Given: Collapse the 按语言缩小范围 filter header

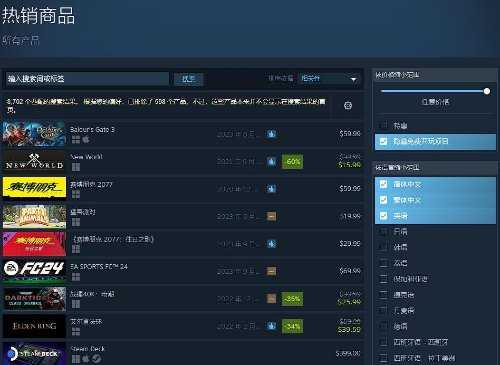Looking at the screenshot, I should 435,167.
